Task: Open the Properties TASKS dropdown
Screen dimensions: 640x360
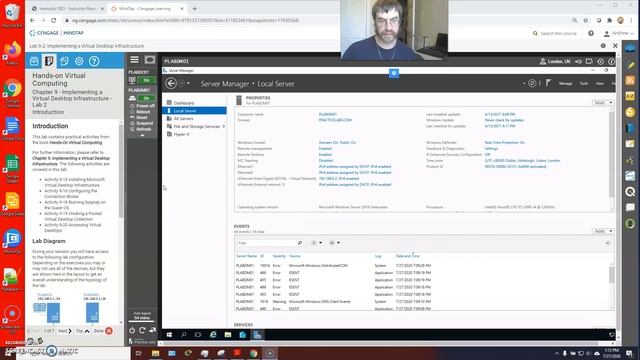Action: [603, 103]
